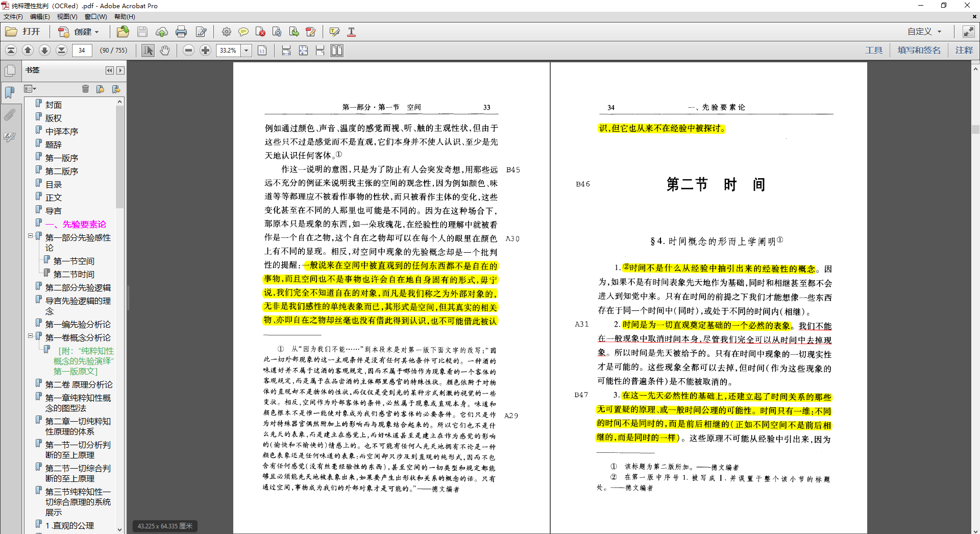This screenshot has height=534, width=980.
Task: Select the Hand pan tool
Action: 165,50
